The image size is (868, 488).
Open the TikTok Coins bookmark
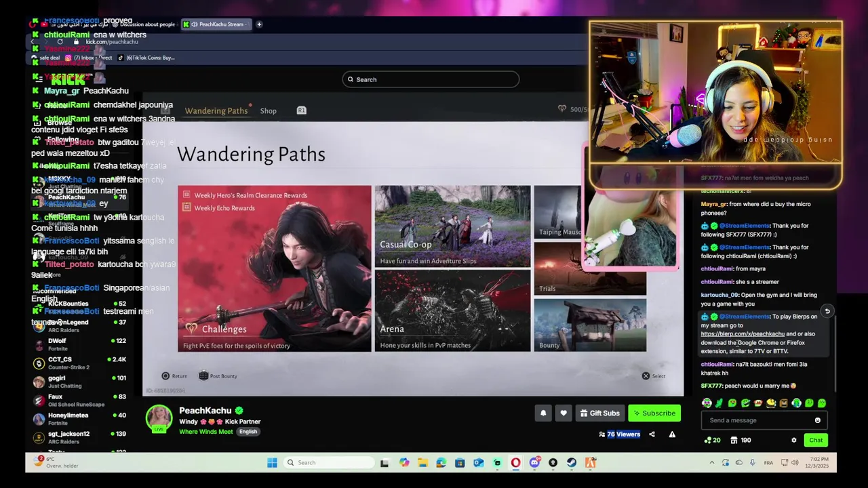click(x=146, y=58)
